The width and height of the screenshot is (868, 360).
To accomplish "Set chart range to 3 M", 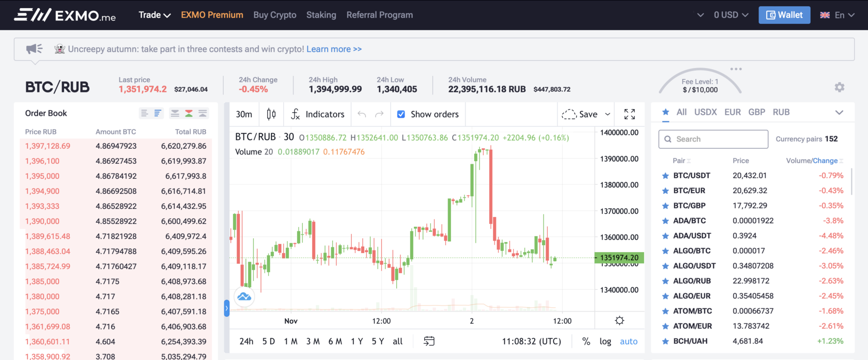I will 313,341.
